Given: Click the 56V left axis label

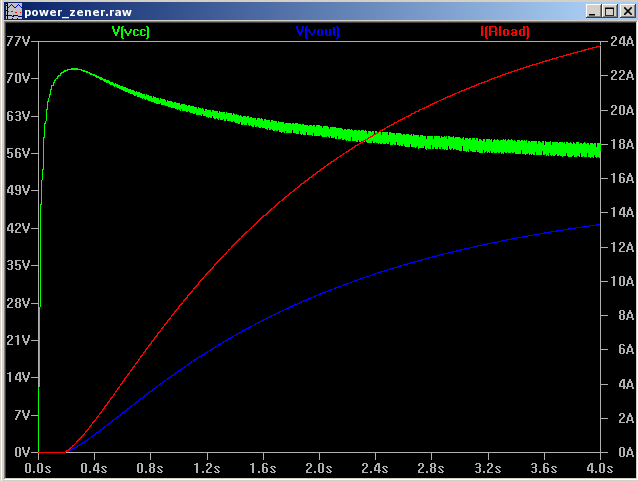Looking at the screenshot, I should tap(18, 153).
